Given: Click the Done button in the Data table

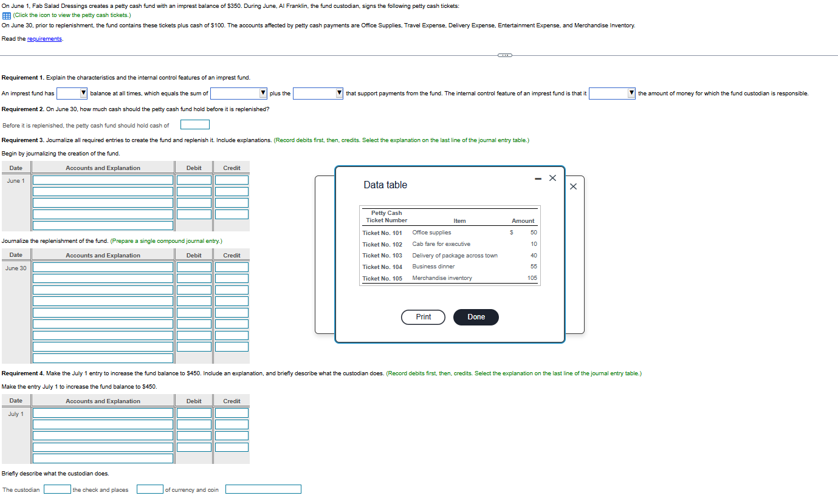Looking at the screenshot, I should (x=476, y=317).
